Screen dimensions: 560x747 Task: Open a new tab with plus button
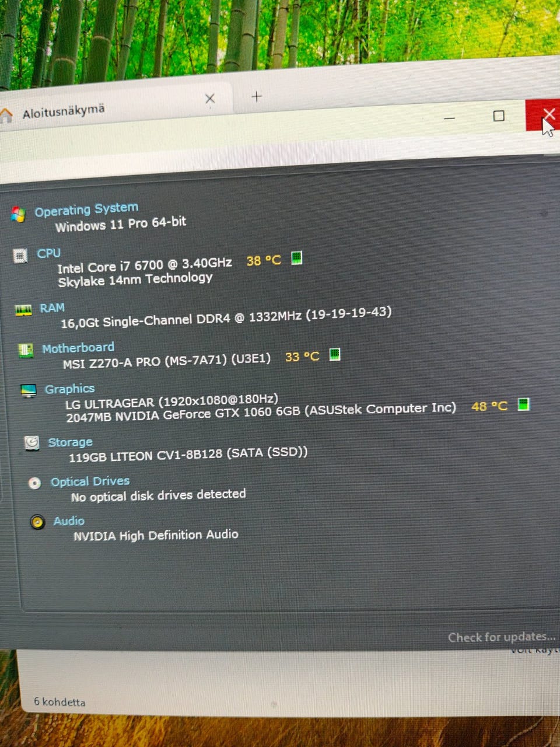[256, 97]
